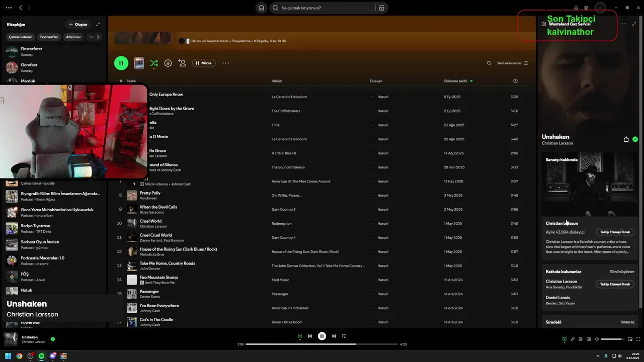Toggle playlist smart shuffle beside the cover
The image size is (644, 362).
[154, 63]
